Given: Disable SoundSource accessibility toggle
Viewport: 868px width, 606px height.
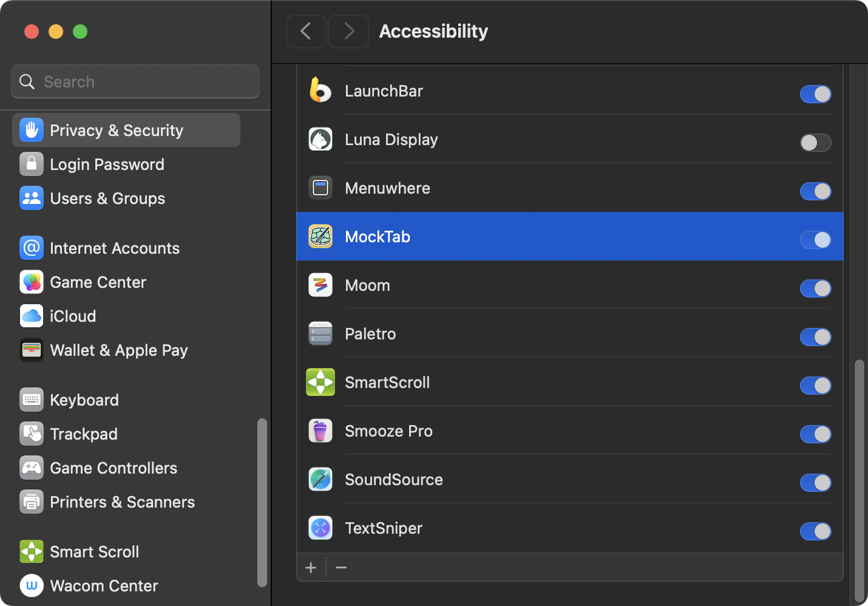Looking at the screenshot, I should pyautogui.click(x=815, y=483).
